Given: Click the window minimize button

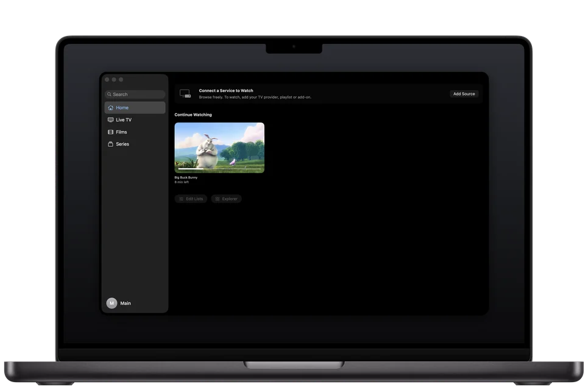Looking at the screenshot, I should point(114,79).
